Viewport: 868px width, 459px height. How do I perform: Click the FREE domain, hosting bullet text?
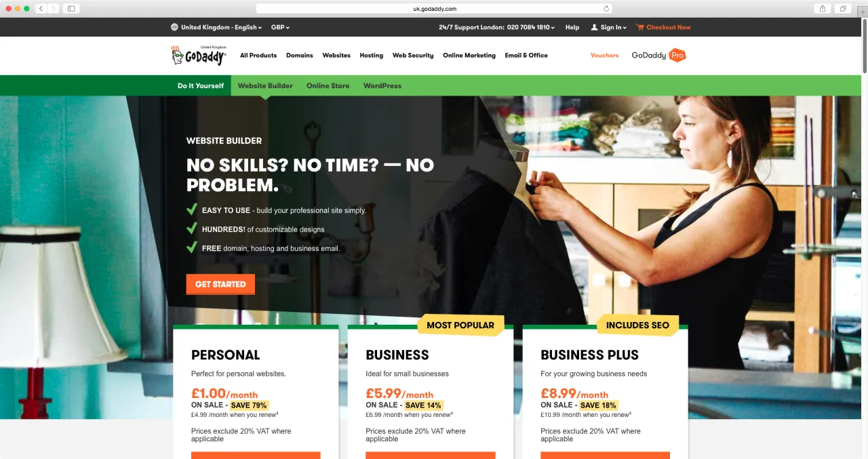click(x=271, y=249)
